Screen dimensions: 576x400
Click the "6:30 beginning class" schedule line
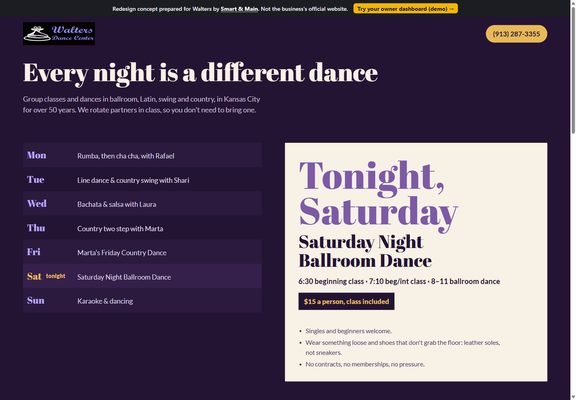399,281
